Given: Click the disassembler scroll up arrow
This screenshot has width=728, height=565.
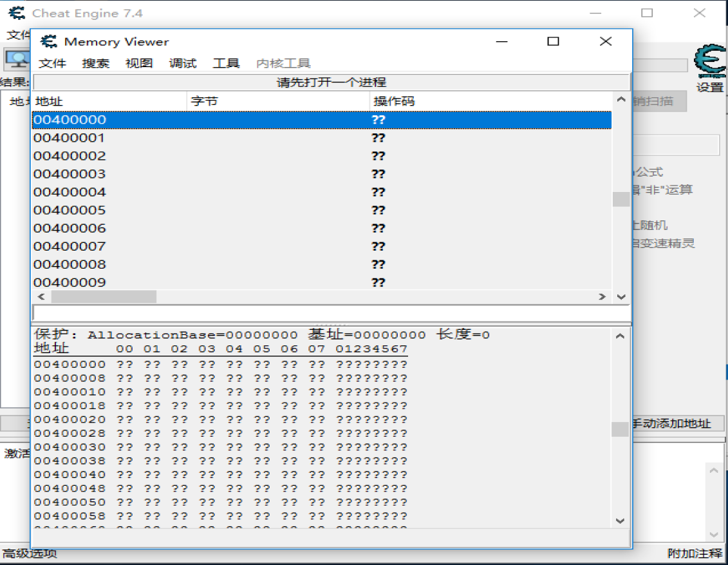Looking at the screenshot, I should pyautogui.click(x=621, y=99).
